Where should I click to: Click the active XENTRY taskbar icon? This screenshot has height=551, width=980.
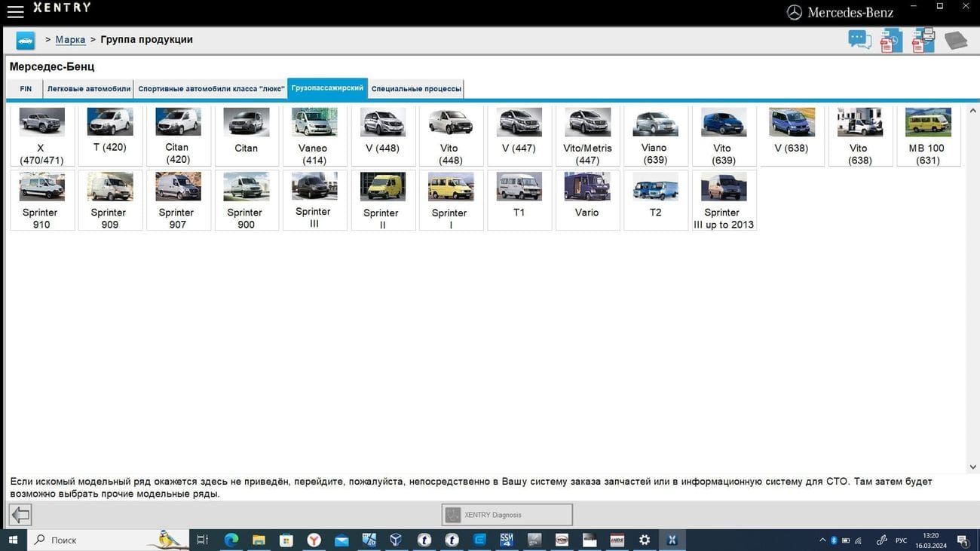(x=672, y=540)
